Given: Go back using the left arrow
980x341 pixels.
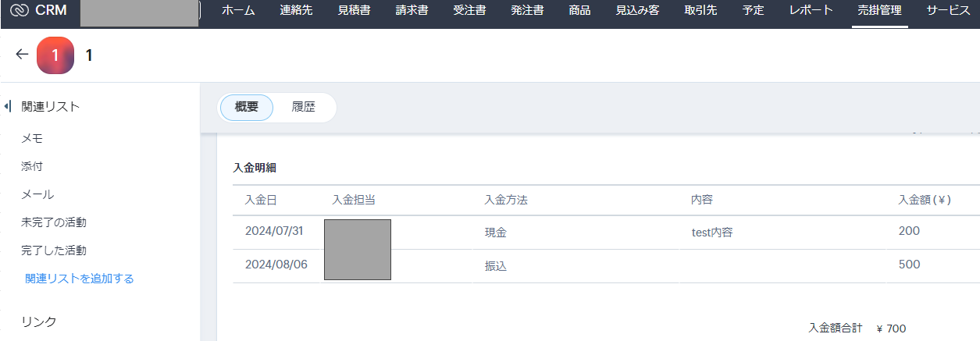Looking at the screenshot, I should (x=22, y=54).
